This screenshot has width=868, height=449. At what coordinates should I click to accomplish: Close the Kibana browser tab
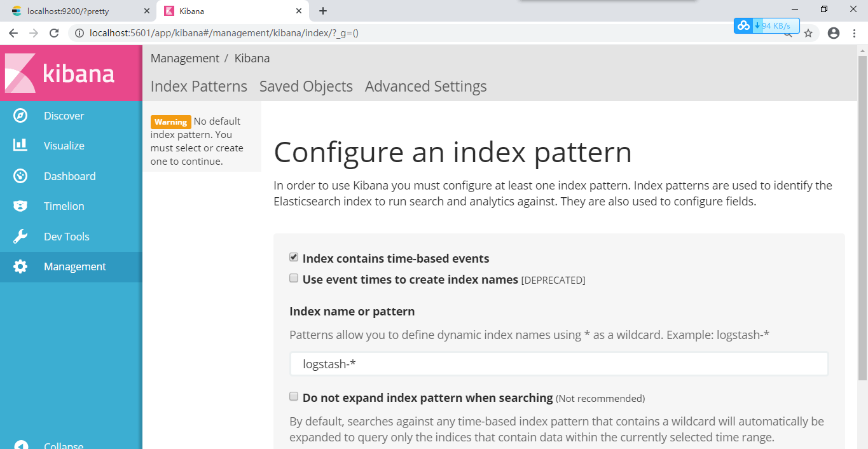click(299, 11)
